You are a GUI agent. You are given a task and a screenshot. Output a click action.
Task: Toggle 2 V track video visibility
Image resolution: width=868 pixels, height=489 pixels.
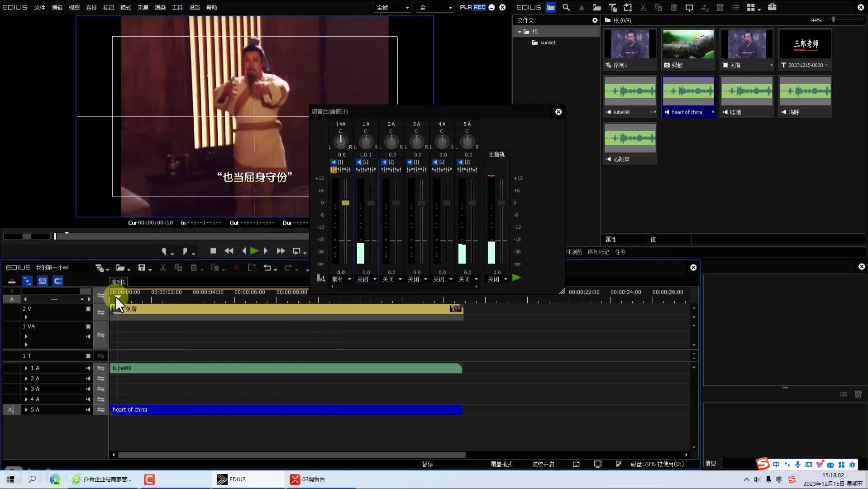(88, 309)
